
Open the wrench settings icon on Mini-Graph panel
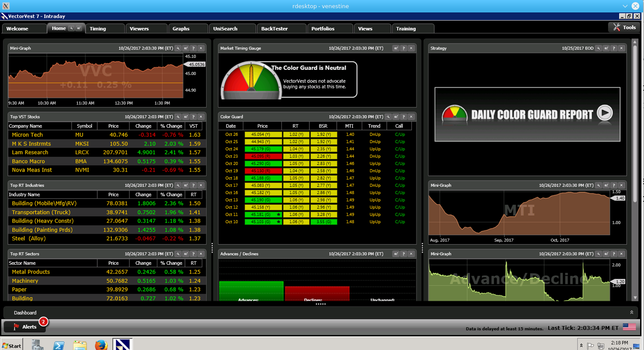(x=178, y=48)
